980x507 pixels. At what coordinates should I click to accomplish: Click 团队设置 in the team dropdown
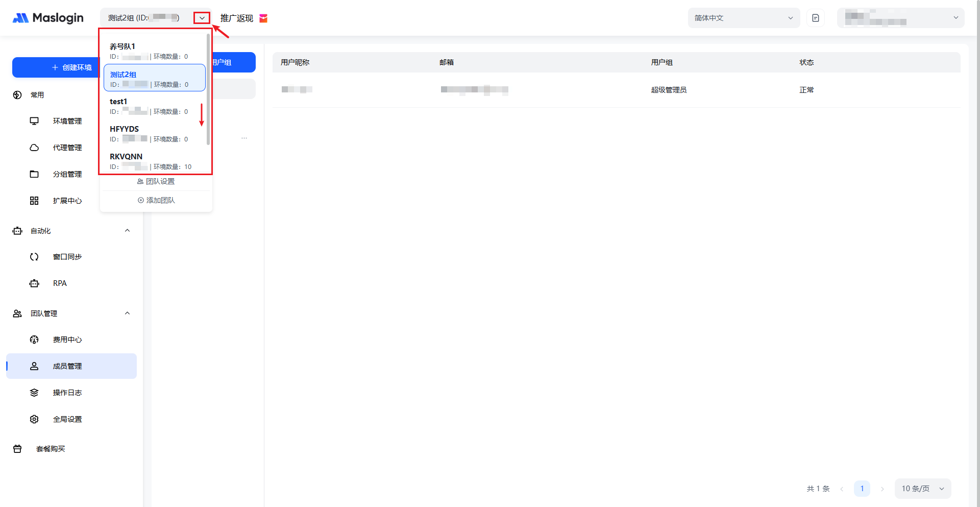pos(156,181)
